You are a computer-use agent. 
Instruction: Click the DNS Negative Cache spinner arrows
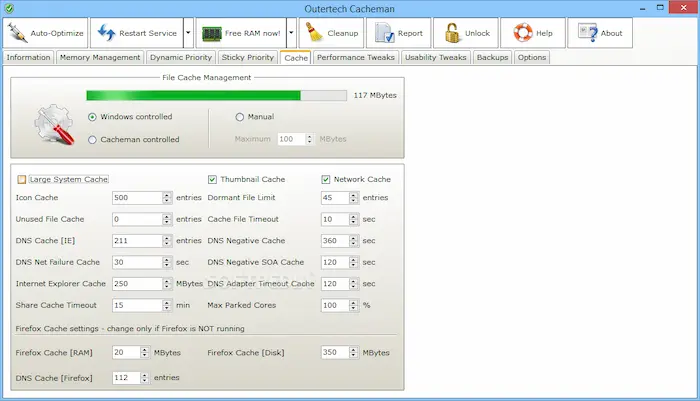[354, 241]
